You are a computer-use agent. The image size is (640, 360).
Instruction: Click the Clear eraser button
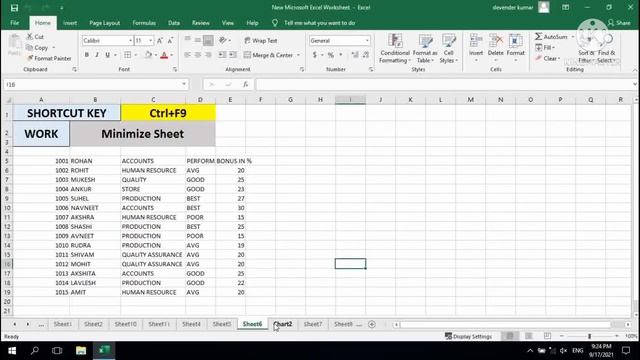(x=547, y=58)
